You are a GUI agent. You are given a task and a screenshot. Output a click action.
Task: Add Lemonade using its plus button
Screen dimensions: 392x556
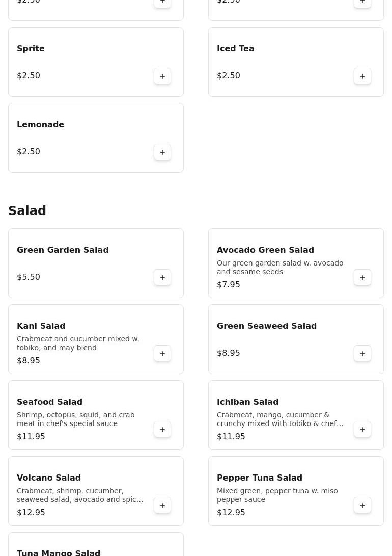[162, 152]
